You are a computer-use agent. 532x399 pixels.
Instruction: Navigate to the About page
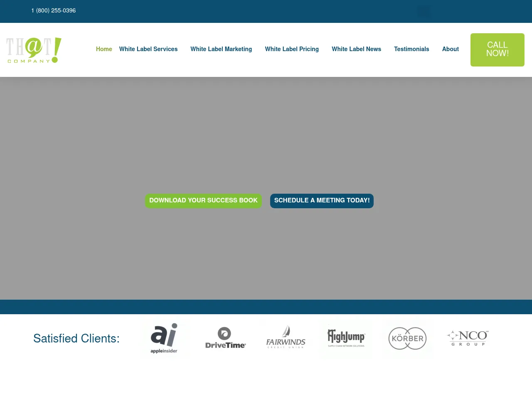pos(451,49)
